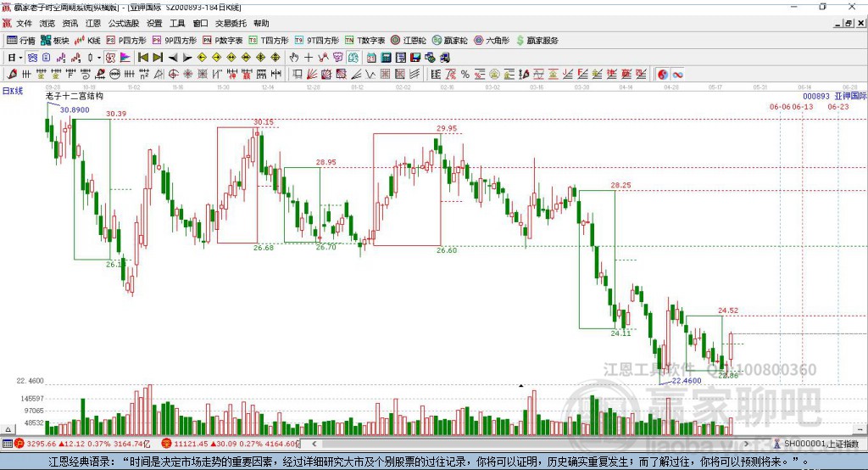Open the 帮助 menu
This screenshot has height=470, width=868.
tap(261, 23)
